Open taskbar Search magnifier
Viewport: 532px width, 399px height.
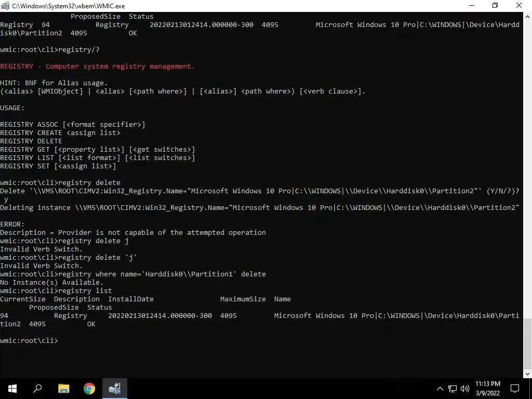coord(37,389)
